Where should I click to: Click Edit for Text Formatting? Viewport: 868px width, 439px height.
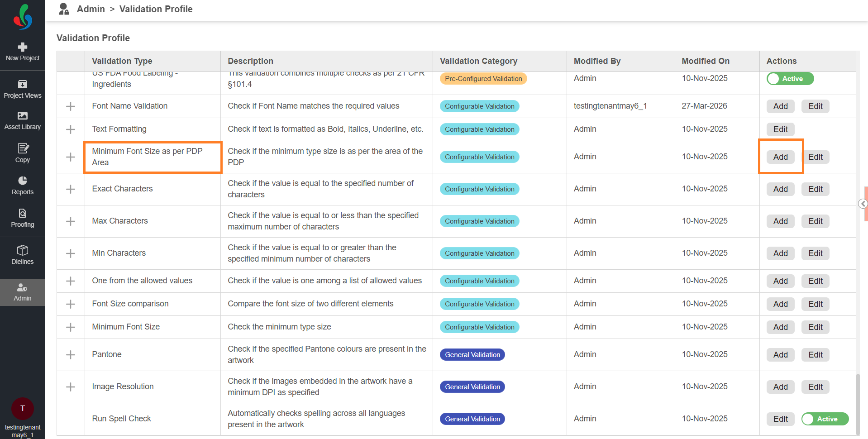tap(780, 129)
